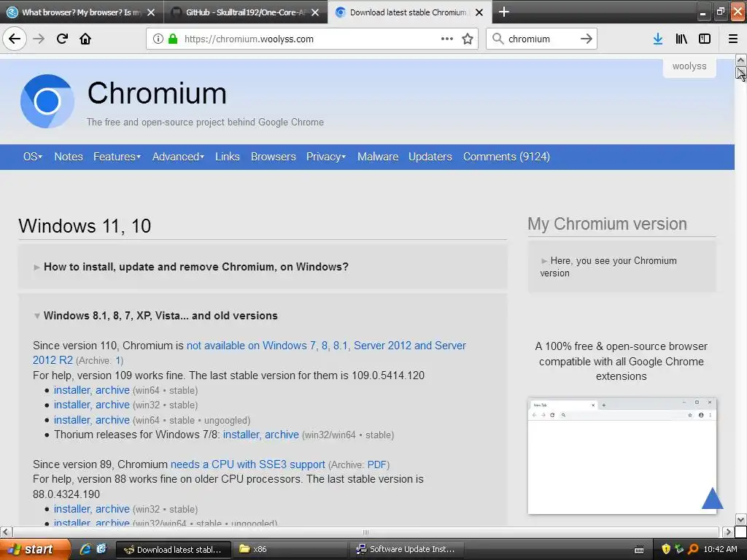Download version 88 win32 stable installer

tap(71, 509)
